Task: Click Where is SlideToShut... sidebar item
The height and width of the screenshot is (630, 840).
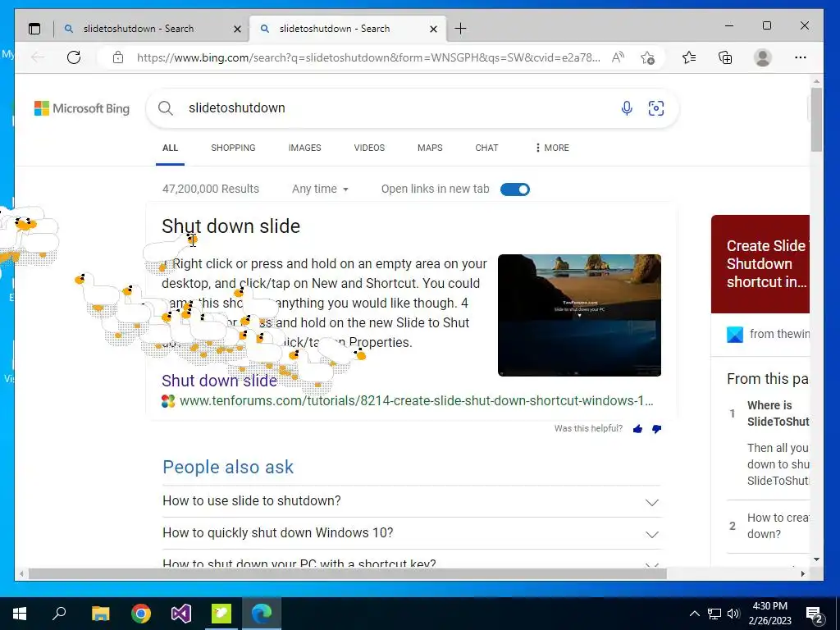Action: (x=778, y=413)
